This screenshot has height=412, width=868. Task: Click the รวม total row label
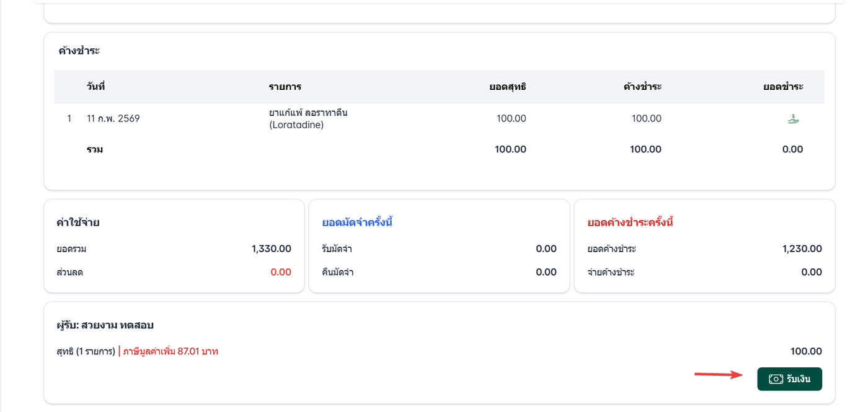pos(95,149)
